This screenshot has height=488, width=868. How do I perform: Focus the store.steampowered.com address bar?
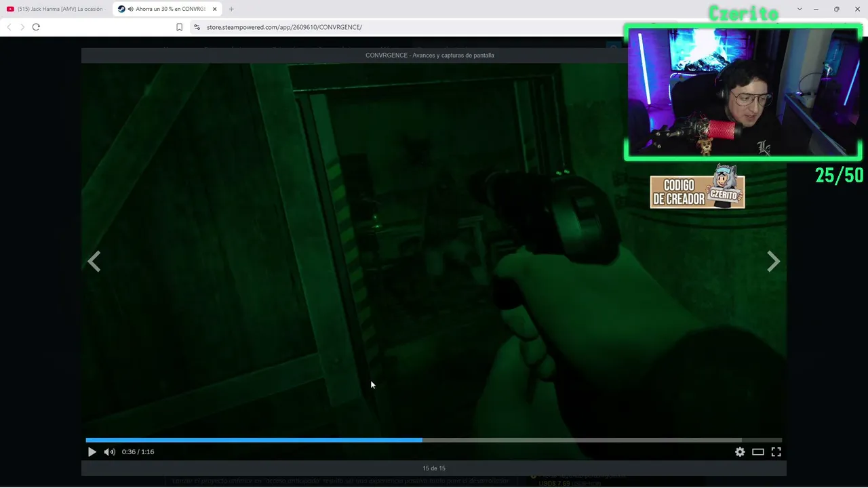coord(284,27)
